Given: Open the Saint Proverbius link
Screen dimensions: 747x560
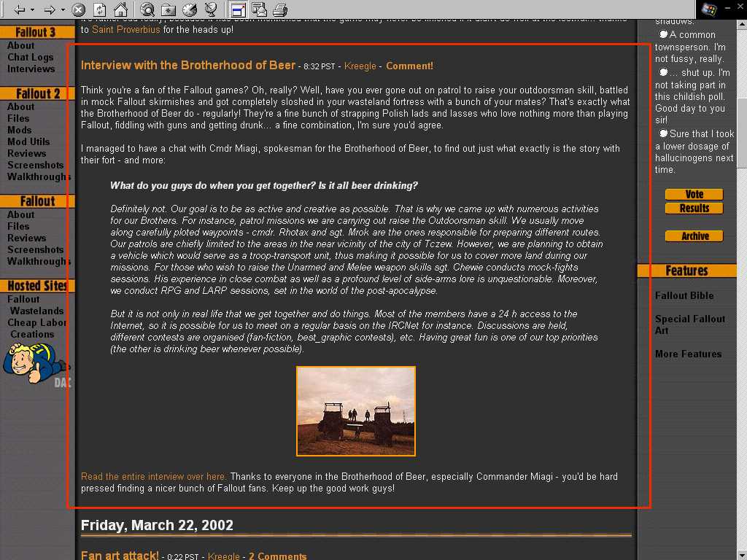Looking at the screenshot, I should pyautogui.click(x=125, y=29).
